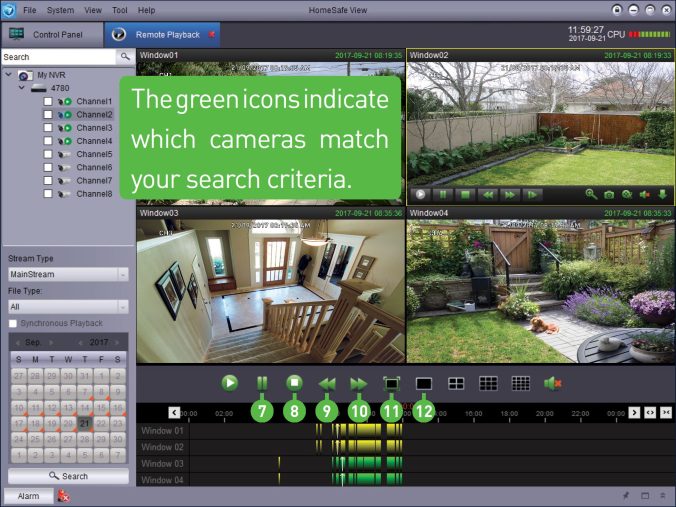Enable Synchronous Playback checkbox
676x507 pixels.
13,323
